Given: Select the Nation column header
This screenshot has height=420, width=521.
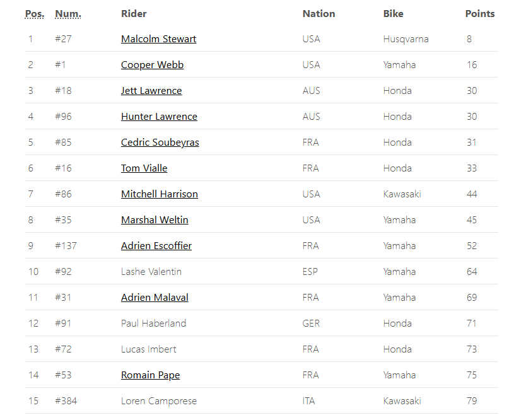Looking at the screenshot, I should 319,14.
